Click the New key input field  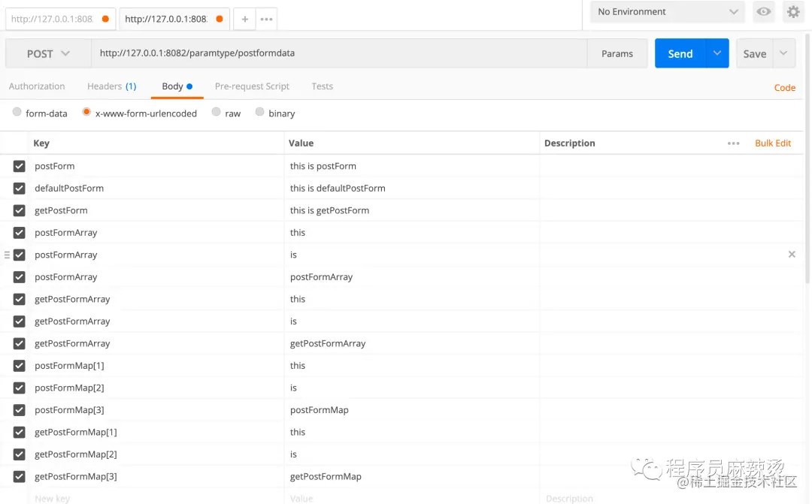[156, 498]
